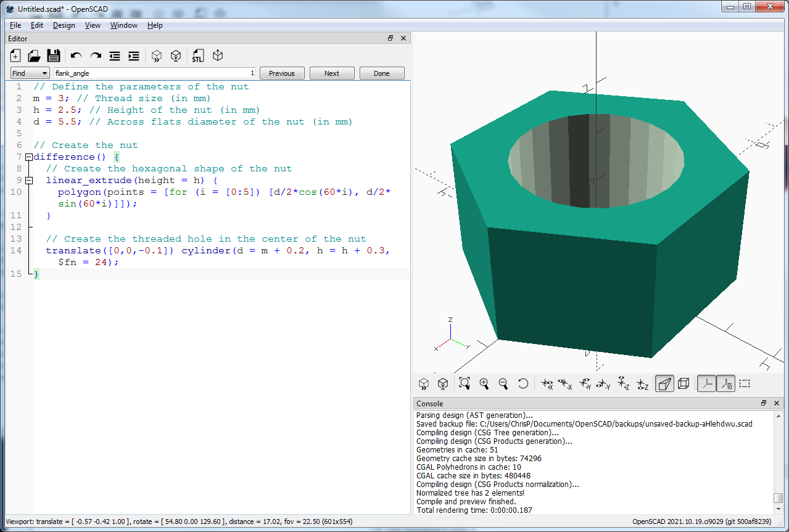Click the View All icon below viewport
This screenshot has width=789, height=532.
pos(465,384)
